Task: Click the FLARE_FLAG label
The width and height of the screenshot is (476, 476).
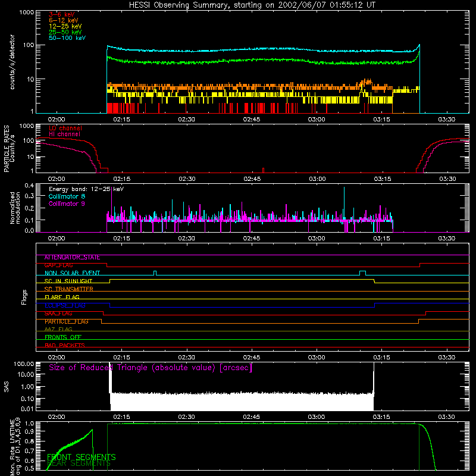Action: tap(62, 297)
